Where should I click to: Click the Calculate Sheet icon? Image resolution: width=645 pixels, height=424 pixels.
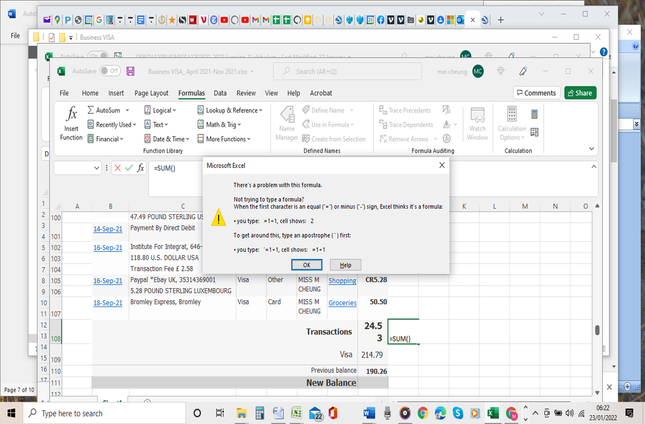pos(534,132)
